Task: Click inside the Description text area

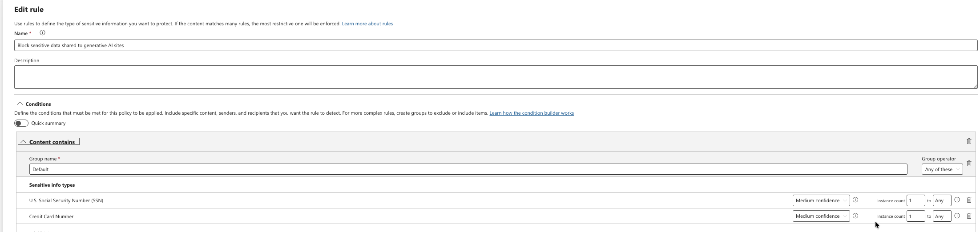Action: [x=496, y=77]
